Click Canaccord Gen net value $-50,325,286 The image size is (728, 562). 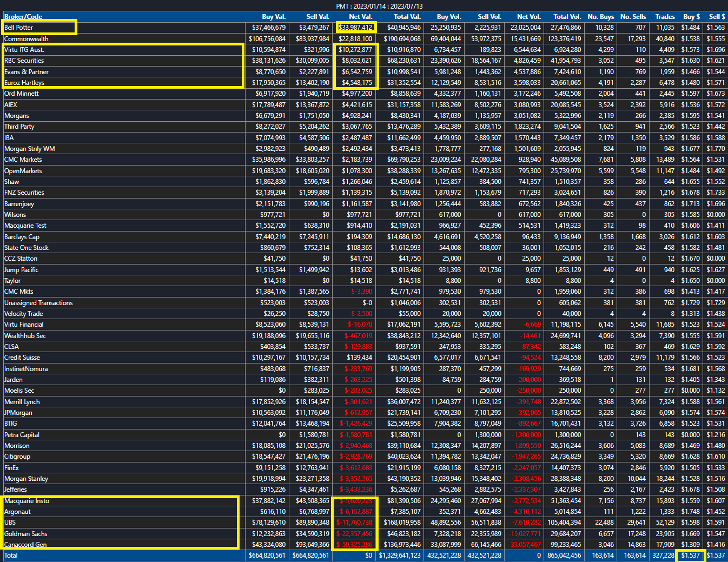(354, 545)
